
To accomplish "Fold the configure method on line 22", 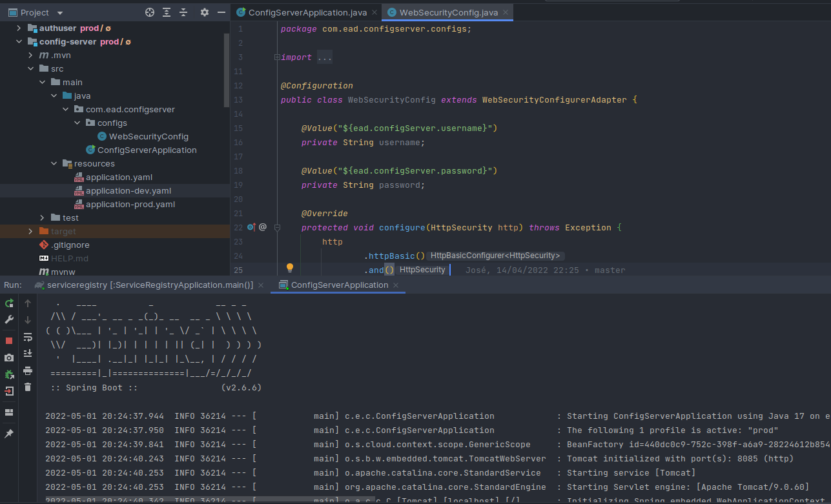I will [277, 227].
